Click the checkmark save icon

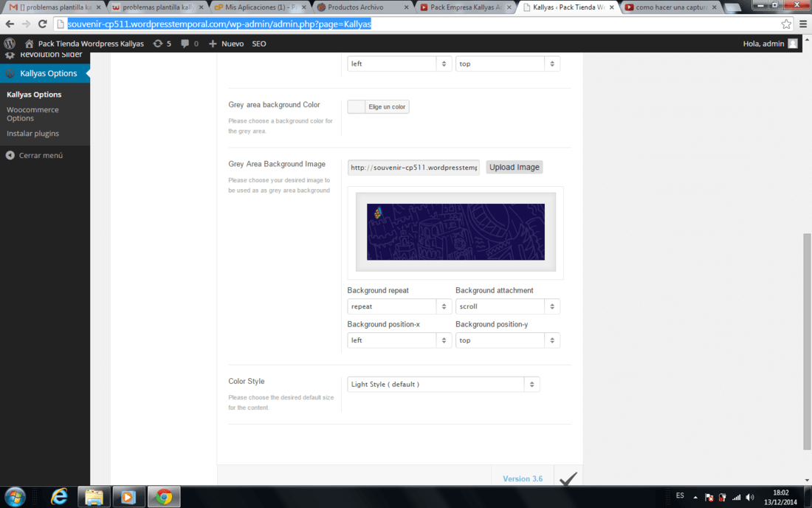[x=568, y=478]
